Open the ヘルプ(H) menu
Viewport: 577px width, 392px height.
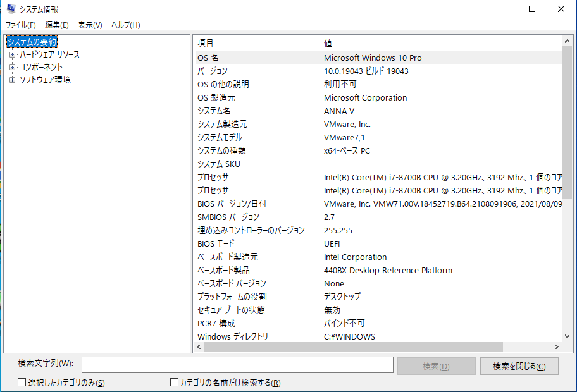pyautogui.click(x=126, y=25)
